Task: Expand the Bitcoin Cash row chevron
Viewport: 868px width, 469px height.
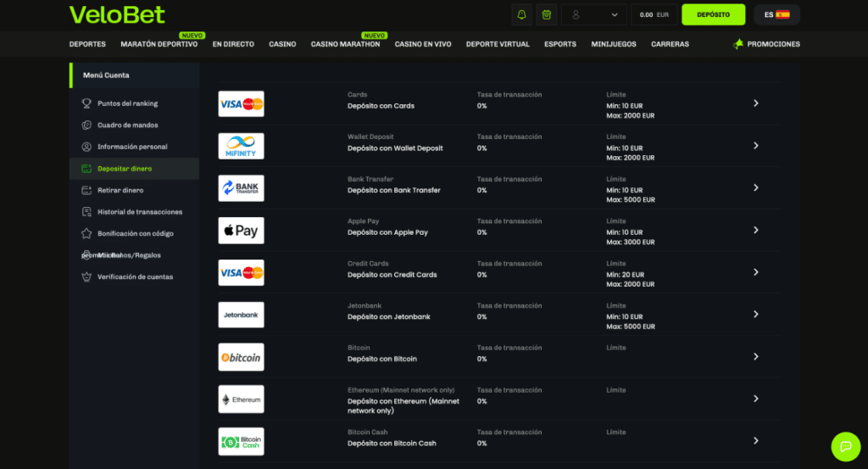Action: [x=755, y=441]
